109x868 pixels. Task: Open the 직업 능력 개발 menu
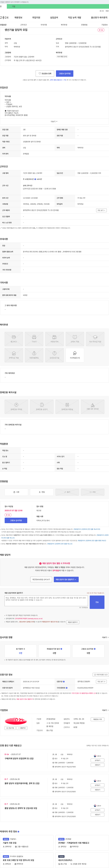[74, 18]
